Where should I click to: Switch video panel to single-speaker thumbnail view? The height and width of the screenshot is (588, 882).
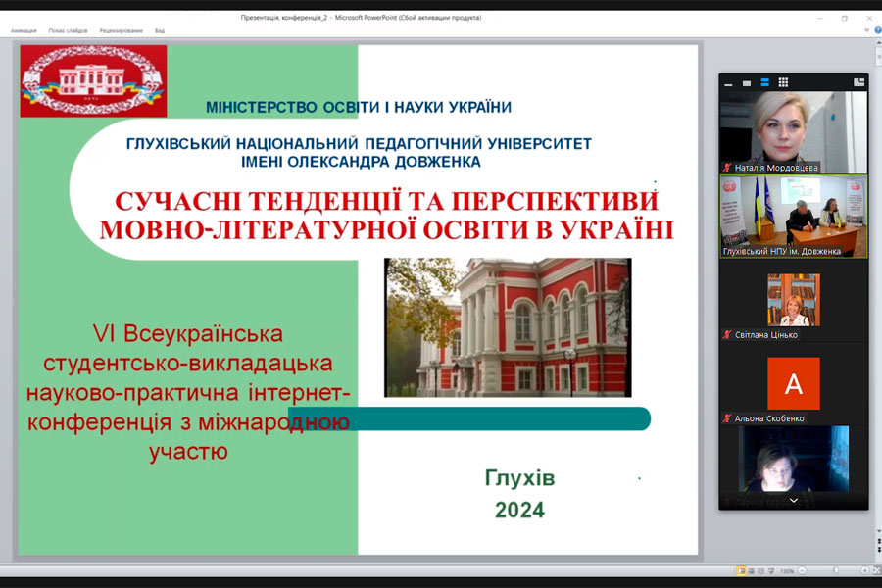(x=747, y=83)
